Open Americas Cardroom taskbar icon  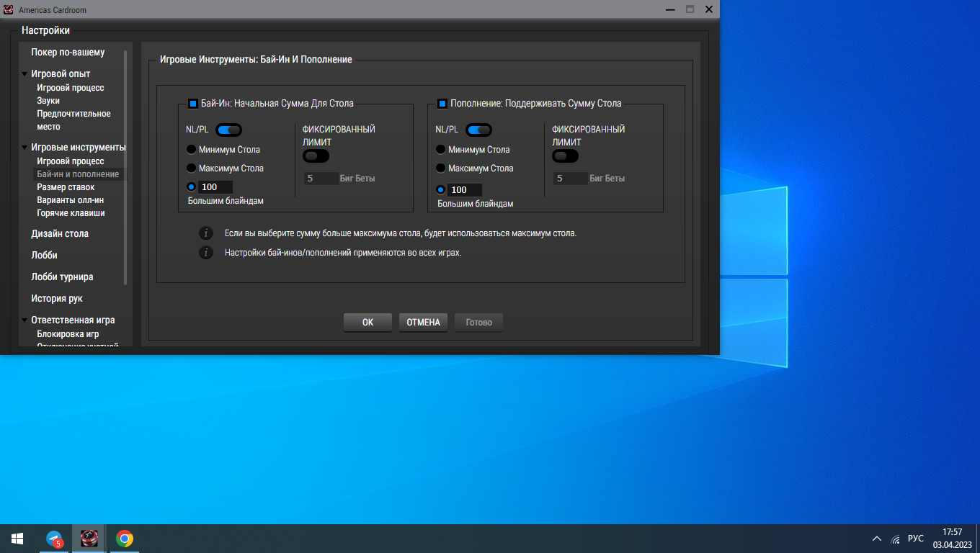tap(89, 539)
